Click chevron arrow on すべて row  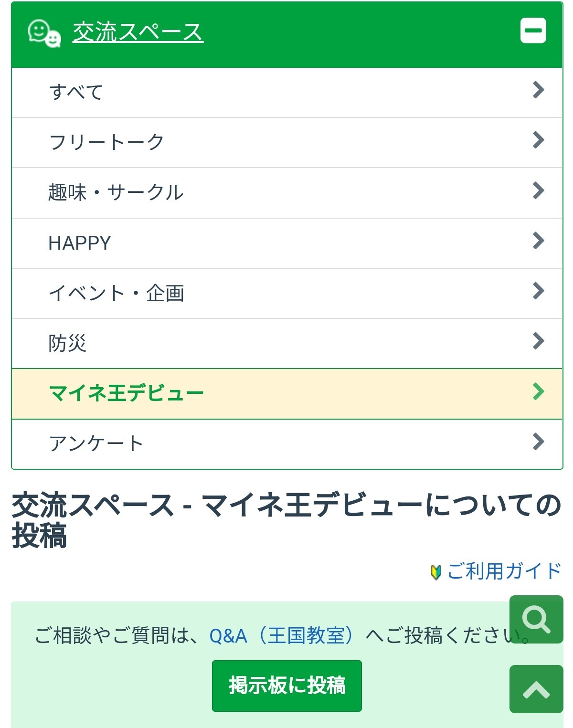click(538, 90)
